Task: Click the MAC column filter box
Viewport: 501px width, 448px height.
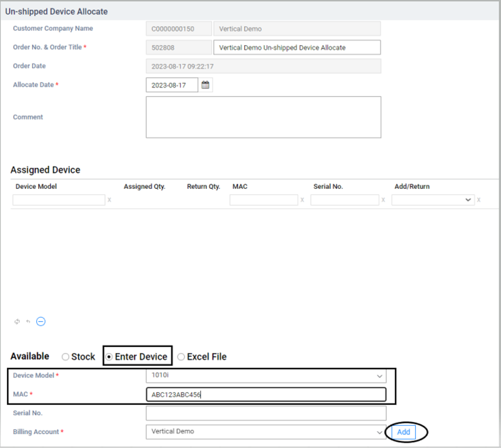Action: [264, 200]
